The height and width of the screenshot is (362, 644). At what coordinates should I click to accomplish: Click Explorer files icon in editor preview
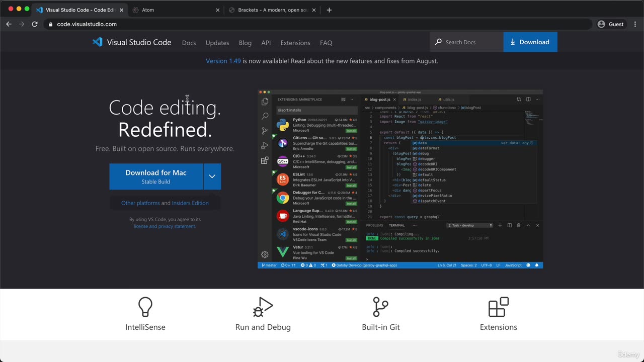click(x=265, y=102)
